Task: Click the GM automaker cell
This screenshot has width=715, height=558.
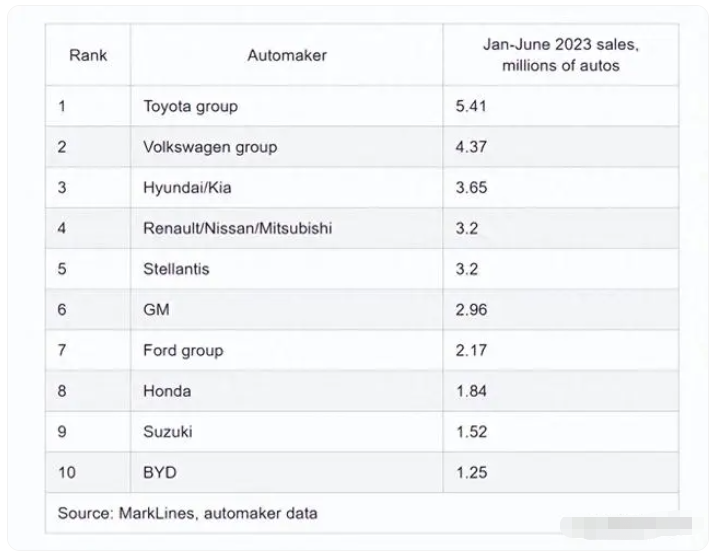Action: pyautogui.click(x=157, y=310)
